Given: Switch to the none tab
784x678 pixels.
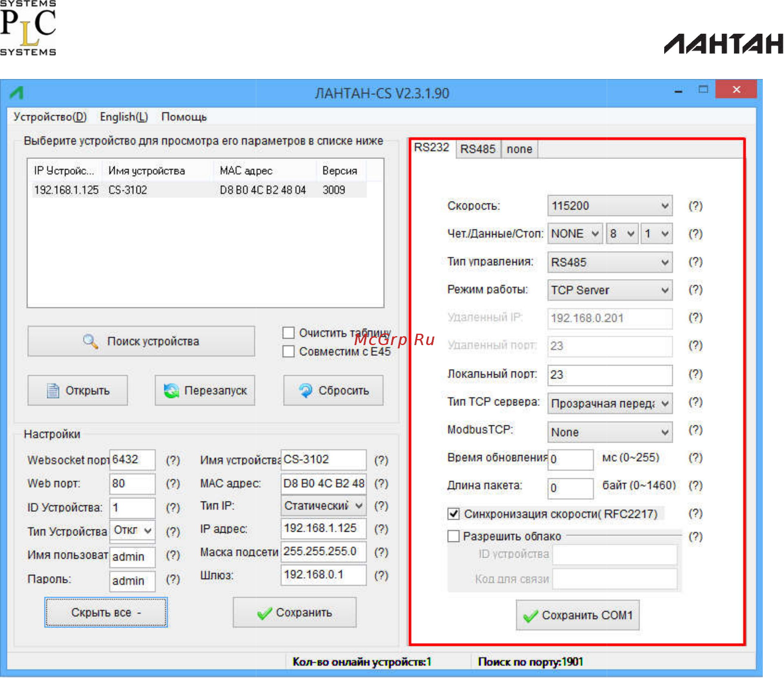Looking at the screenshot, I should tap(520, 149).
